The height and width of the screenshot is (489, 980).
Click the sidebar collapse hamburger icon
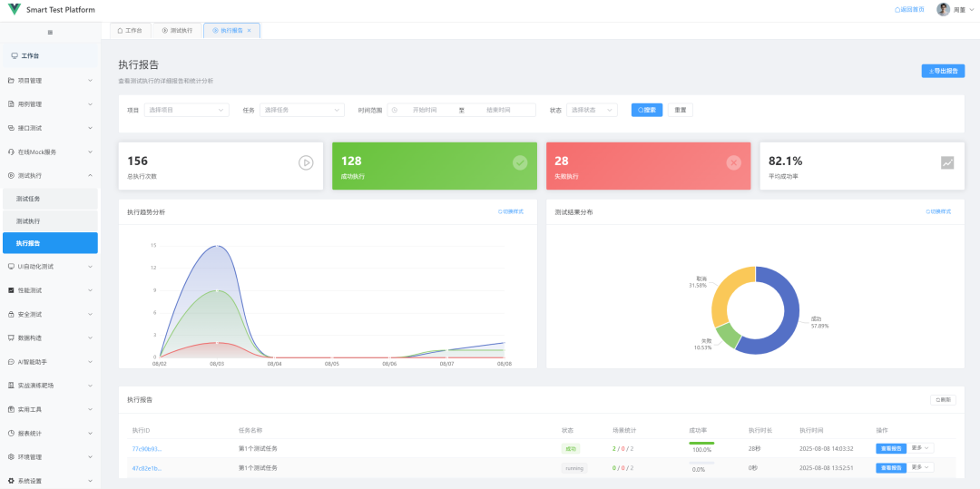click(50, 33)
